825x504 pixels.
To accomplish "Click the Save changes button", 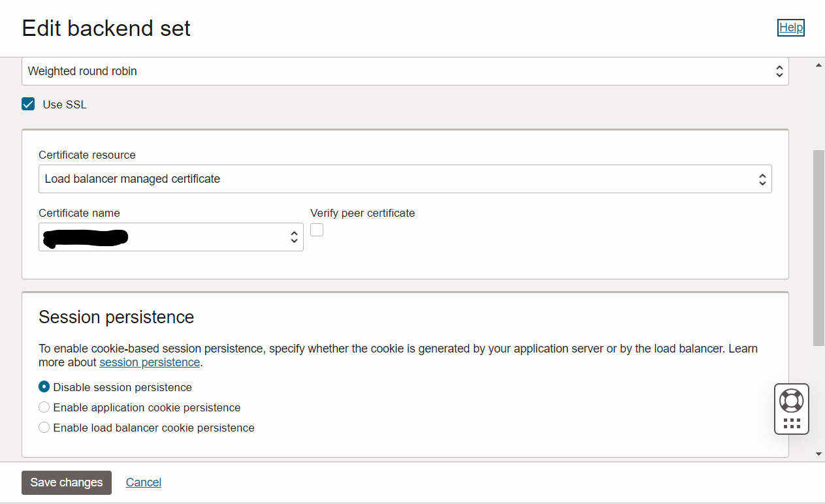I will (67, 482).
